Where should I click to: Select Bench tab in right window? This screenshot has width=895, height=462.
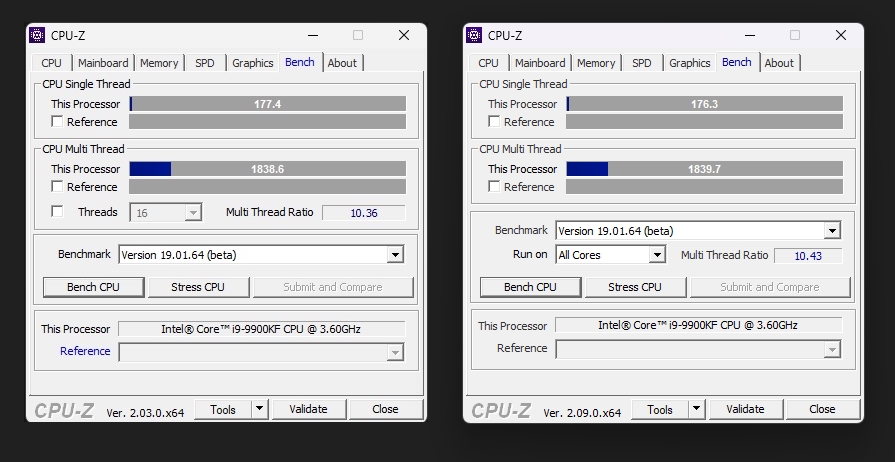pyautogui.click(x=737, y=62)
